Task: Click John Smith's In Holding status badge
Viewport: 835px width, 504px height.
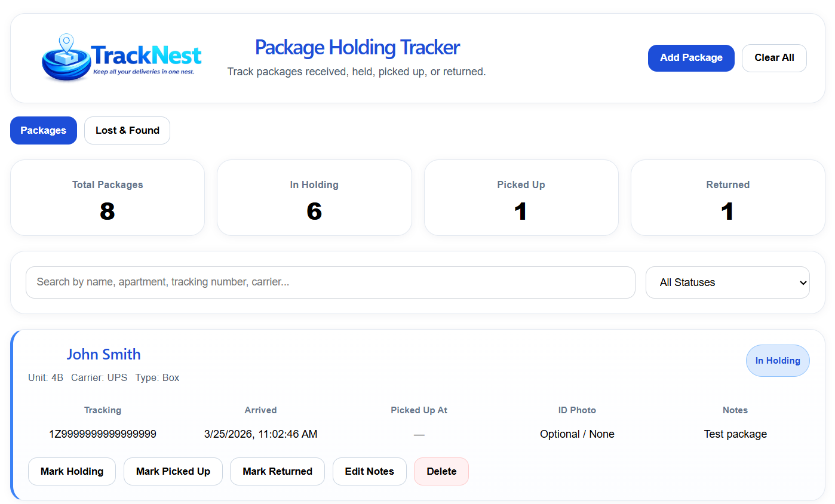Action: (778, 361)
